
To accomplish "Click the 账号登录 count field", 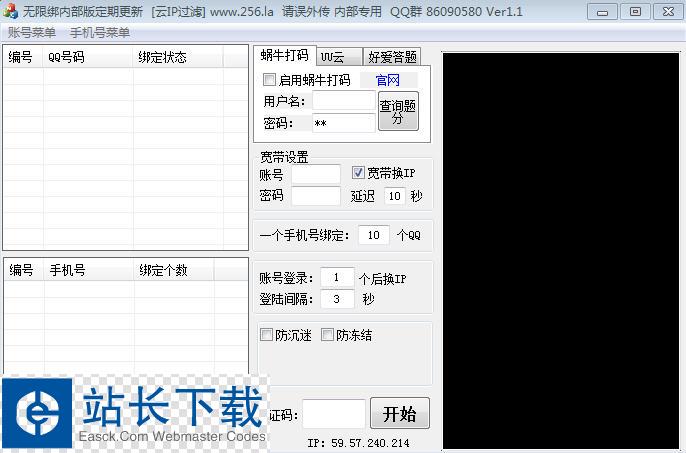I will click(x=336, y=277).
